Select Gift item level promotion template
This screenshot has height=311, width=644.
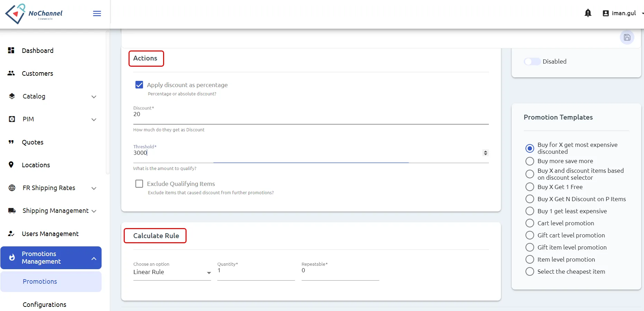pyautogui.click(x=530, y=247)
